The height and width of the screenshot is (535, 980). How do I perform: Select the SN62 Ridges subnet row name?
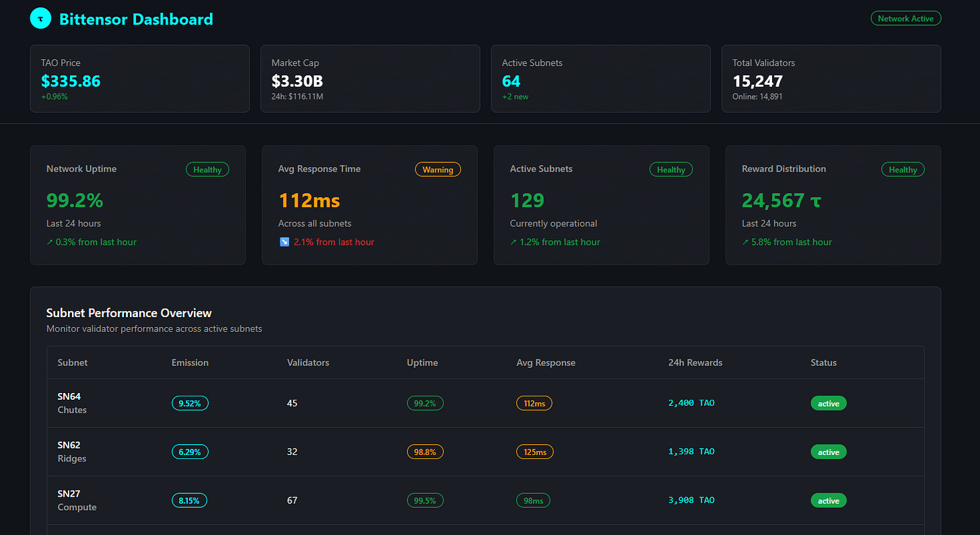pos(72,452)
